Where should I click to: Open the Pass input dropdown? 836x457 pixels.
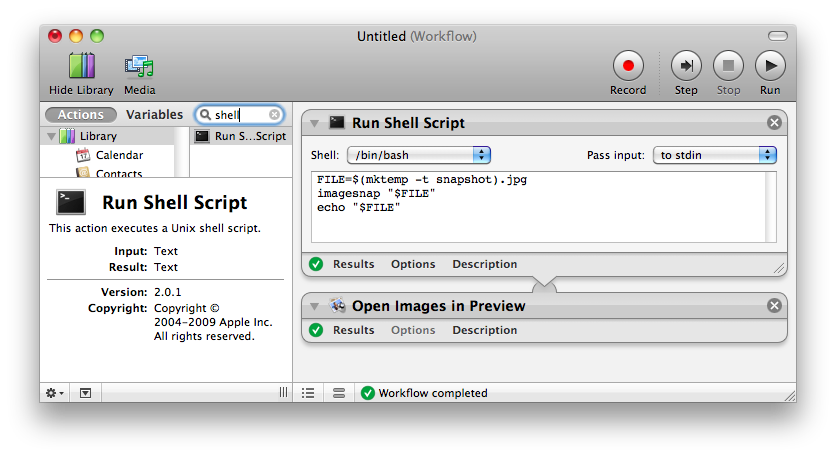(x=714, y=155)
